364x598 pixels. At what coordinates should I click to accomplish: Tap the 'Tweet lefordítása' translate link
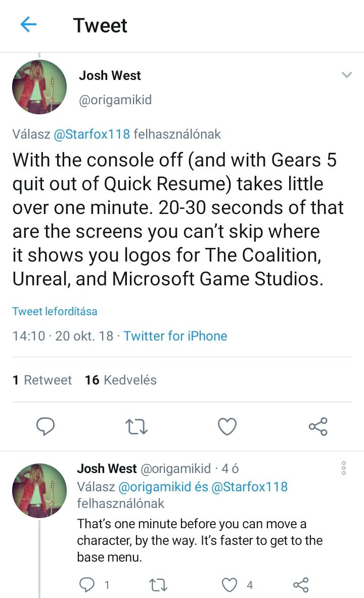point(55,311)
